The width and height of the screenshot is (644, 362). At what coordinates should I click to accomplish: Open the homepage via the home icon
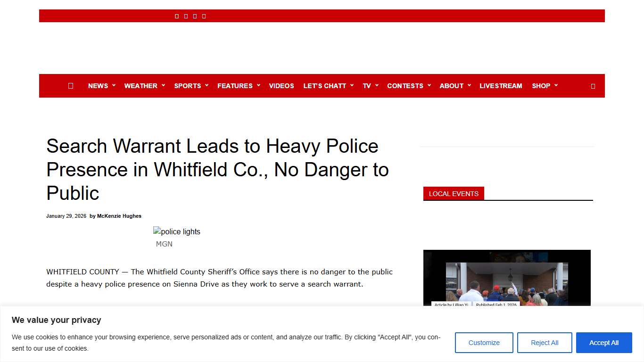pyautogui.click(x=71, y=86)
